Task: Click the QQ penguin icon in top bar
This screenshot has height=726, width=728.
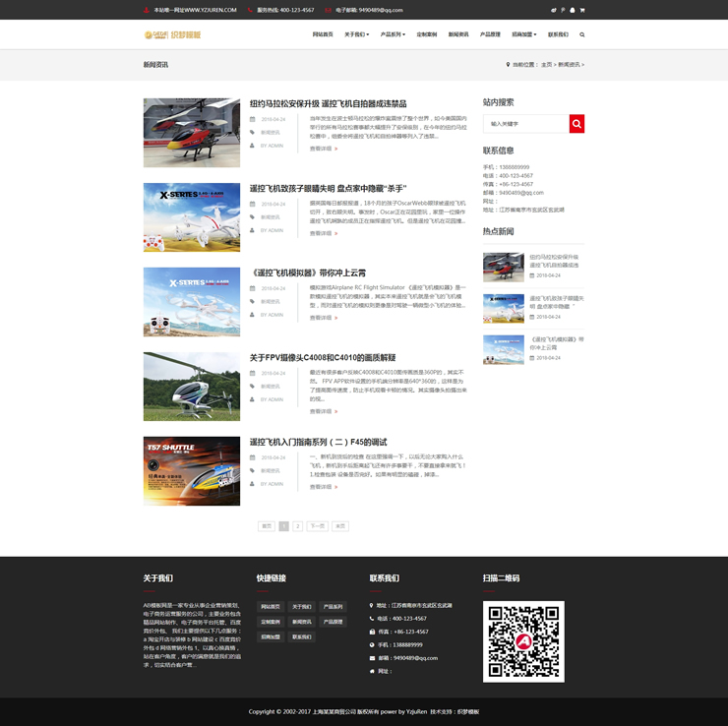Action: click(573, 10)
